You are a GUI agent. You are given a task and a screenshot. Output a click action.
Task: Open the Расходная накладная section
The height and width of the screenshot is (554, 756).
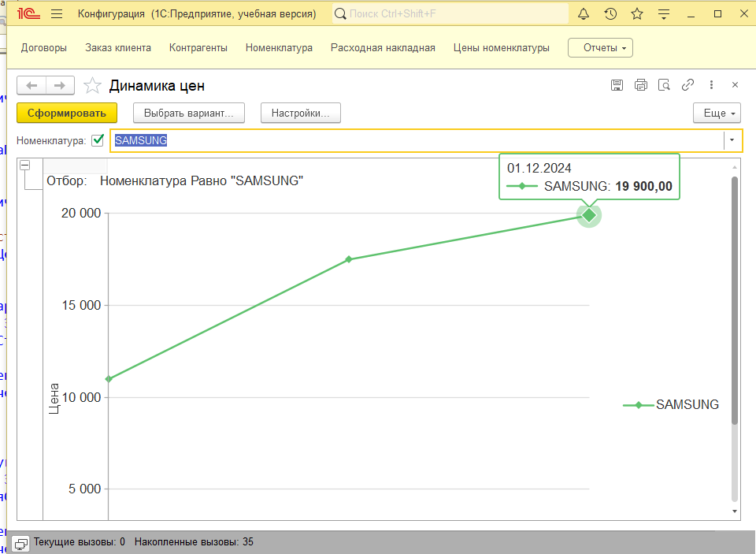(x=383, y=48)
